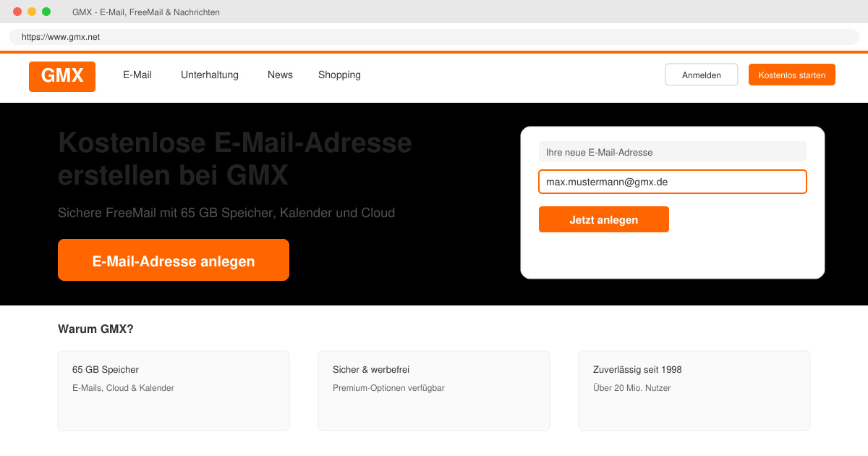Click the Anmelden button

tap(702, 75)
